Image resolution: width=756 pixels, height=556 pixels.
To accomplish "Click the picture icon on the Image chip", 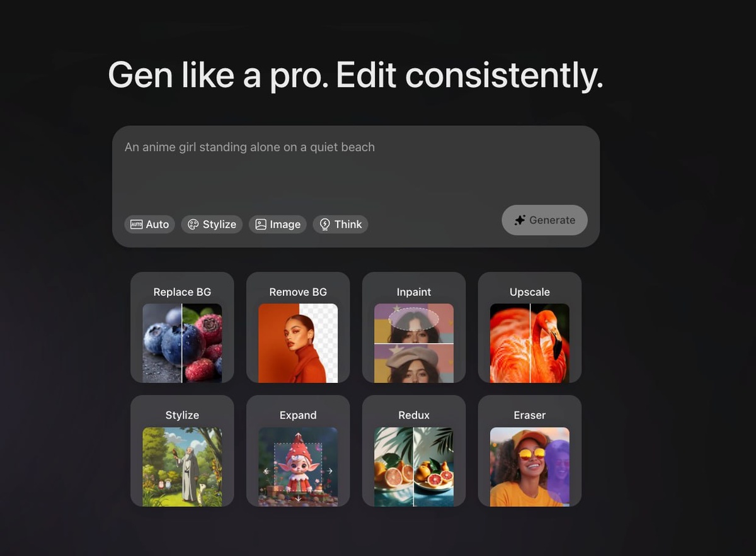I will (261, 224).
